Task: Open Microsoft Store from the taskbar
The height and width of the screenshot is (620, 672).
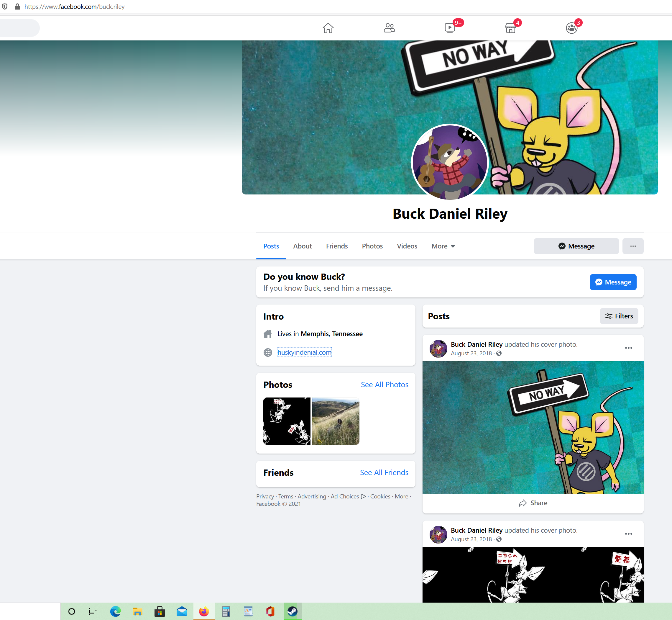Action: (160, 611)
